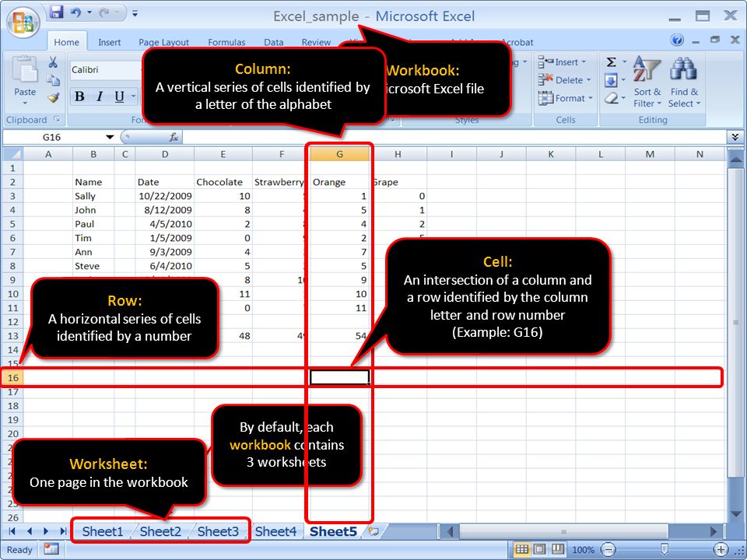The width and height of the screenshot is (747, 560).
Task: Expand the formula bar chevron
Action: [735, 137]
